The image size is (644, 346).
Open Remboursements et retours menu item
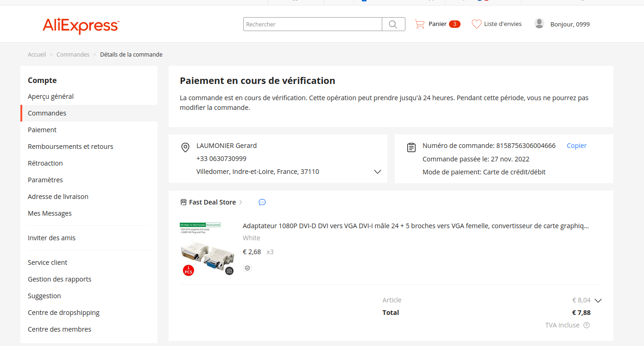point(70,147)
